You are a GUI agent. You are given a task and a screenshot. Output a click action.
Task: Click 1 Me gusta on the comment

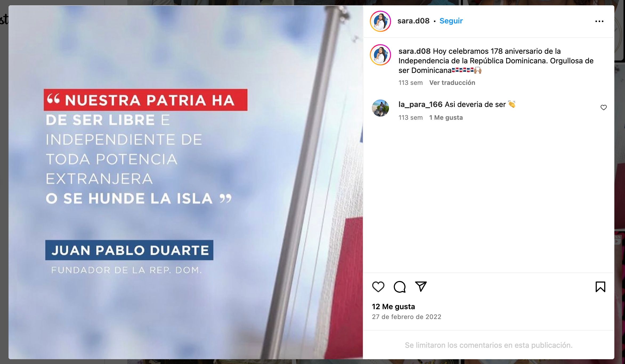point(446,118)
